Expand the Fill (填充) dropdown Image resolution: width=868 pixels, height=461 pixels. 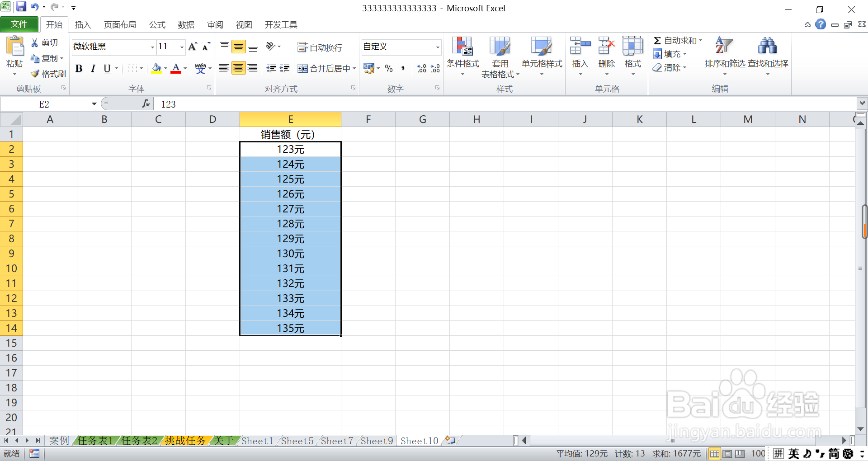pos(684,54)
